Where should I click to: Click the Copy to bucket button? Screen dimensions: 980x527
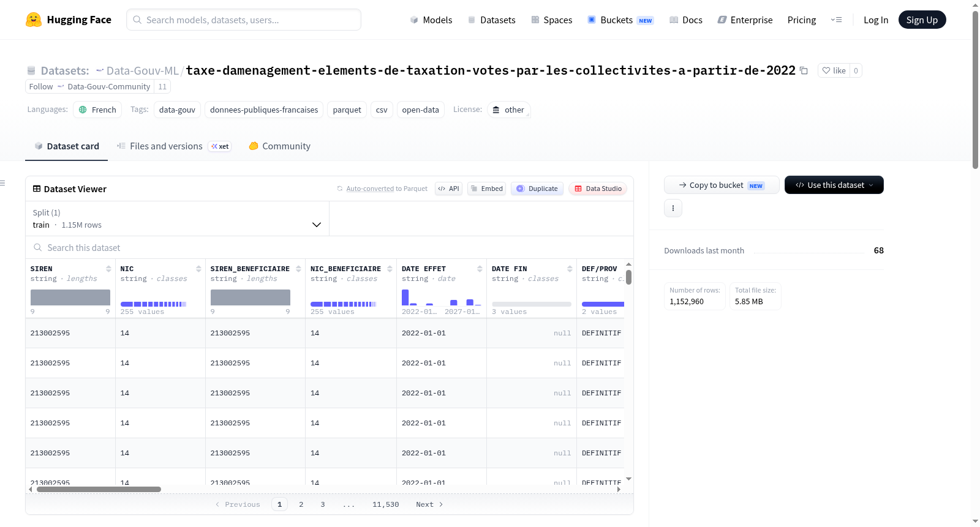(722, 185)
